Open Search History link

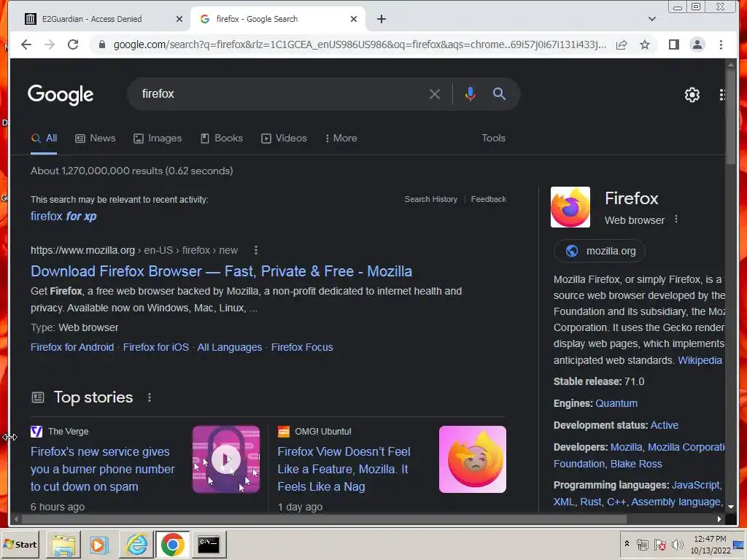(x=430, y=199)
